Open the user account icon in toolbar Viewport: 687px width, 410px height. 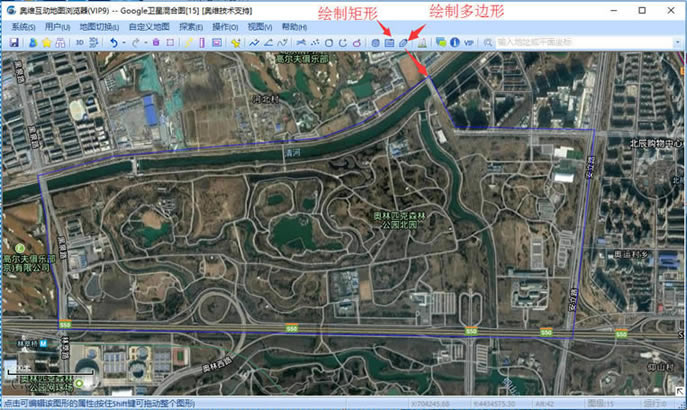pyautogui.click(x=33, y=42)
